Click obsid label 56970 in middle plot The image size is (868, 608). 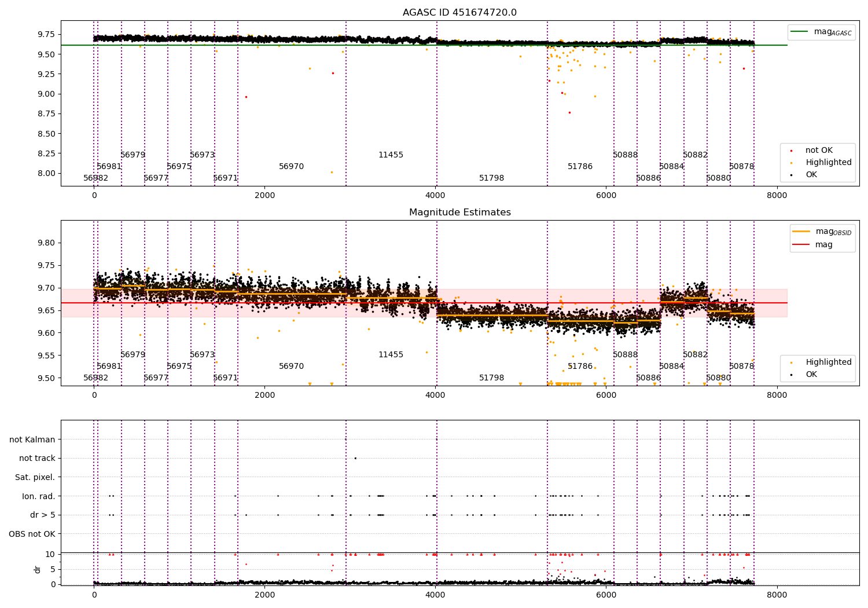pos(292,367)
